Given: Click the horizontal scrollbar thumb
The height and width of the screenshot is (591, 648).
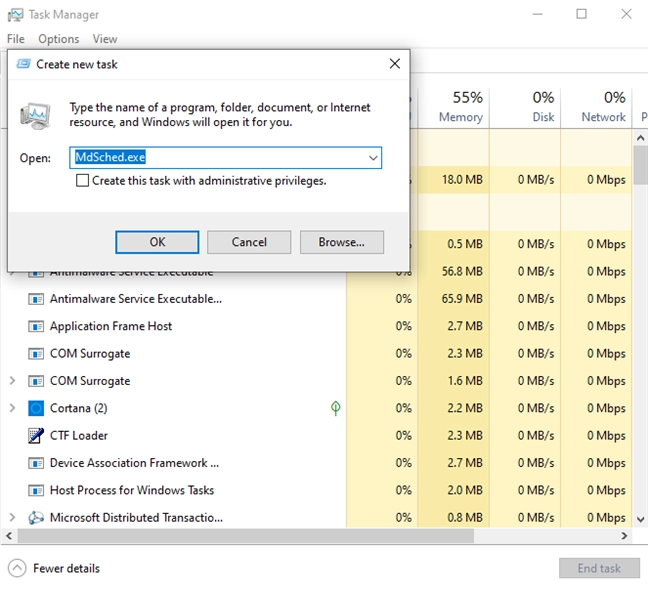Looking at the screenshot, I should pyautogui.click(x=245, y=536).
